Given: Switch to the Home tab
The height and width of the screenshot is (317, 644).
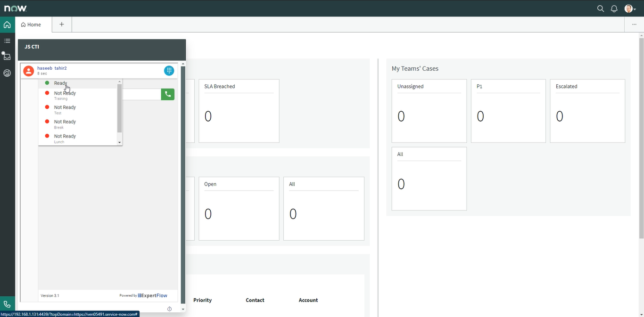Looking at the screenshot, I should (31, 24).
